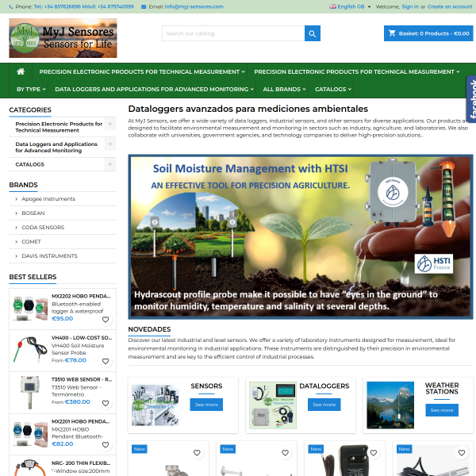Screen dimensions: 476x476
Task: Click See more under WEATHER STATIONS
Action: tap(442, 410)
